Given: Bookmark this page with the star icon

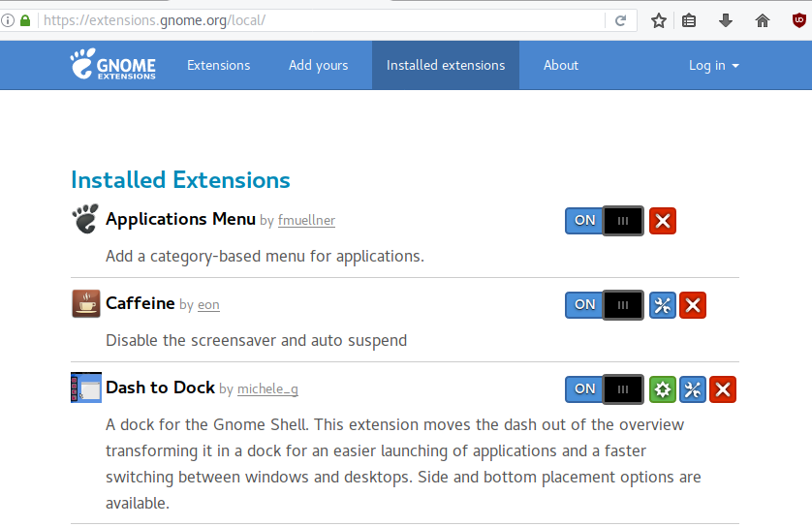Looking at the screenshot, I should click(x=659, y=20).
